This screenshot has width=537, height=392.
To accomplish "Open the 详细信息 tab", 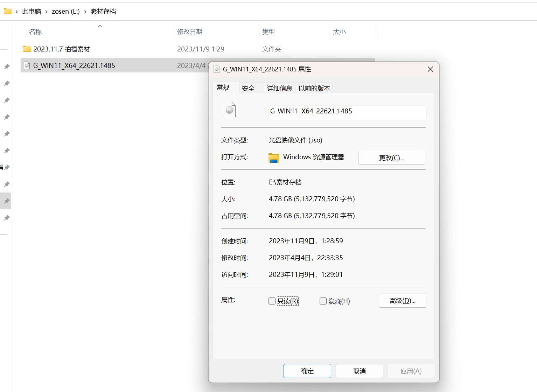I will coord(280,88).
